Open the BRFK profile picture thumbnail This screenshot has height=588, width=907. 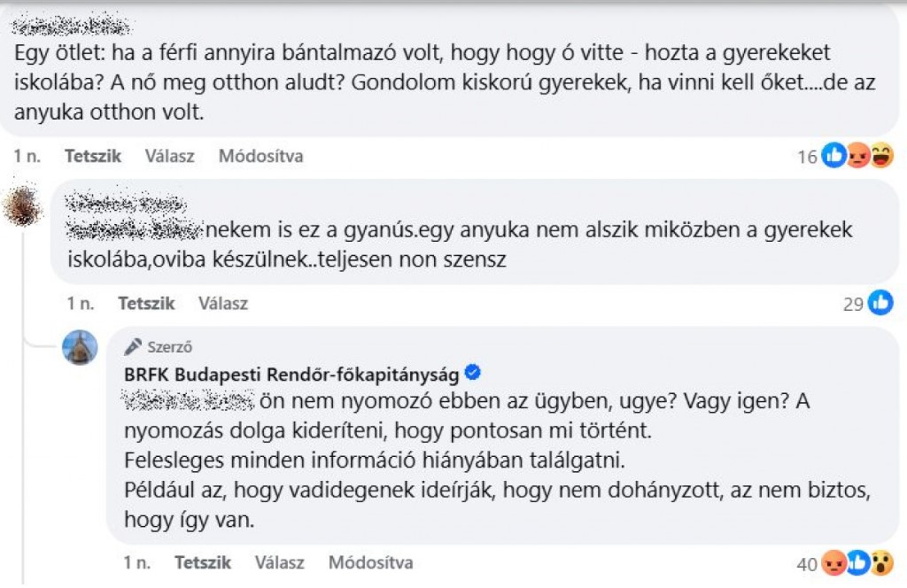click(x=80, y=347)
